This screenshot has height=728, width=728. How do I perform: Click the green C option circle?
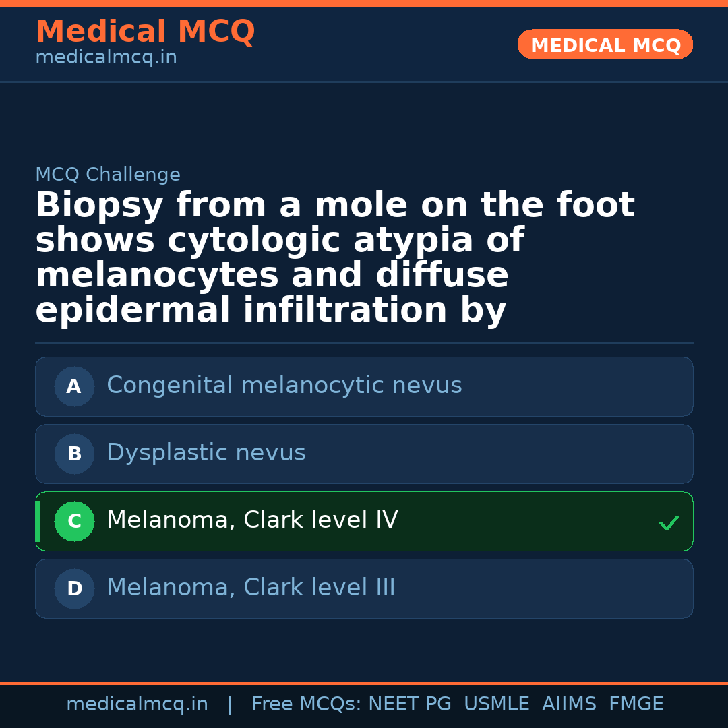pyautogui.click(x=74, y=521)
